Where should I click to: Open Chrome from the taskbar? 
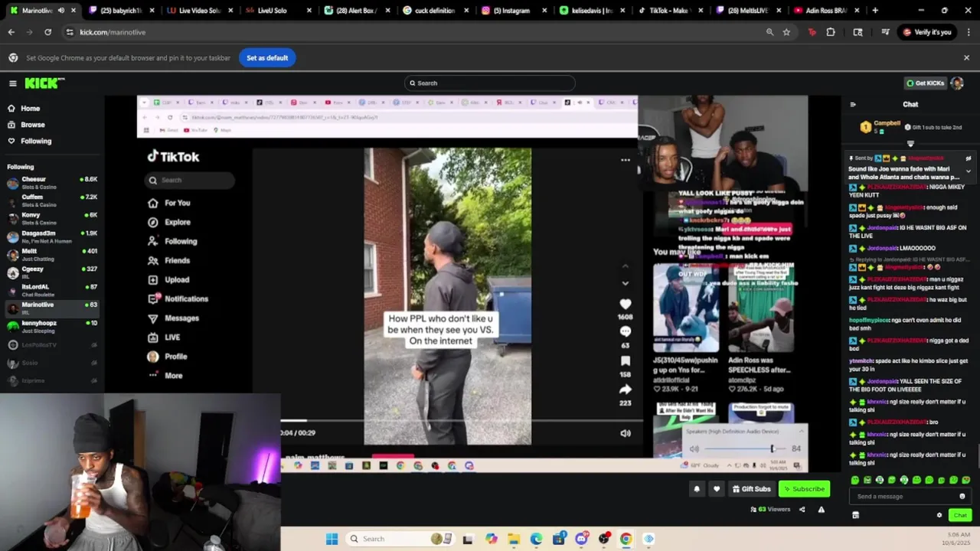(x=626, y=539)
